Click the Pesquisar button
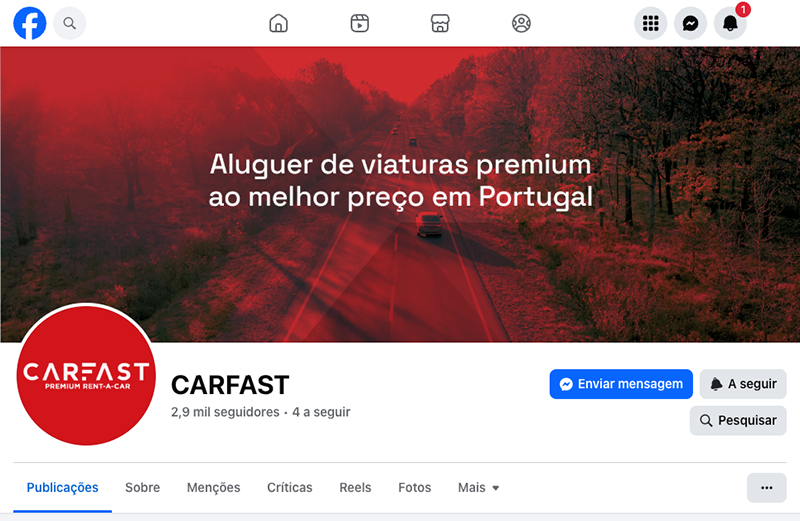This screenshot has height=521, width=800. point(738,420)
